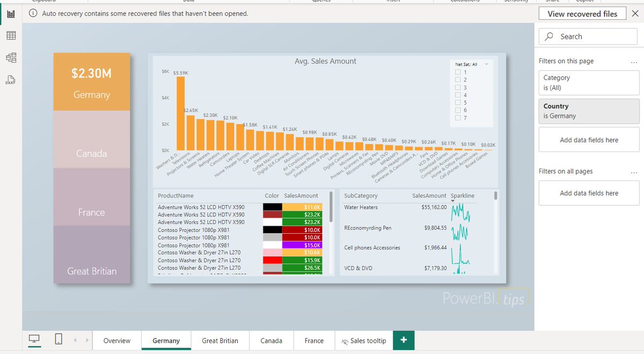
Task: Sort by Sparkline column arrow
Action: (453, 201)
